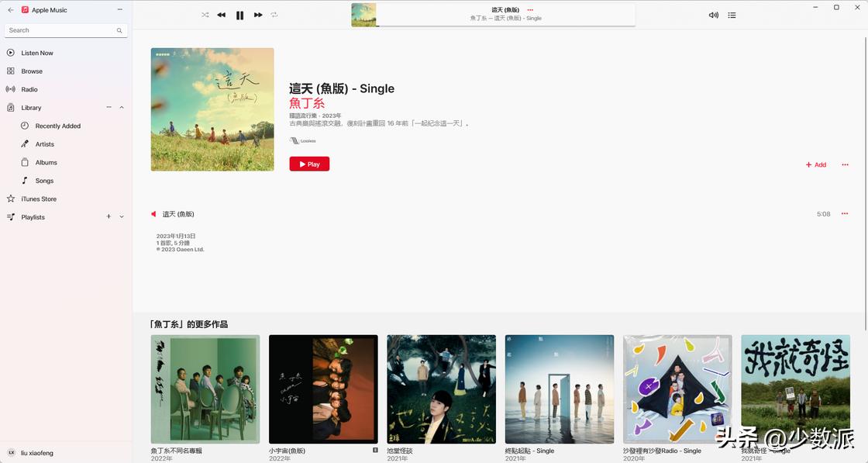Pause the current song
The height and width of the screenshot is (463, 868).
coord(239,16)
